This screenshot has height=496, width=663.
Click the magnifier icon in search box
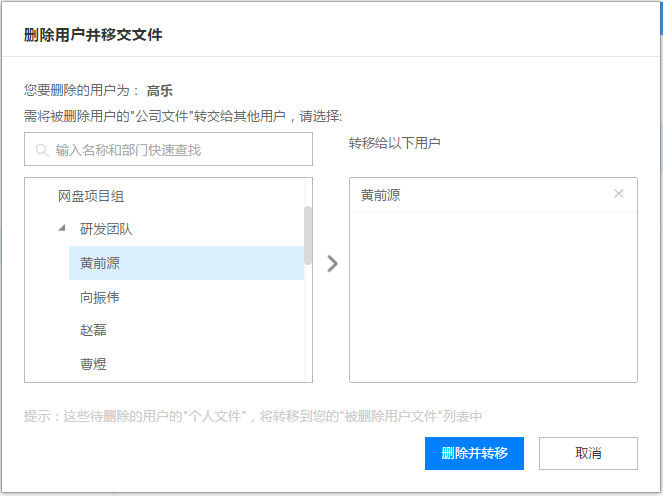click(x=42, y=150)
